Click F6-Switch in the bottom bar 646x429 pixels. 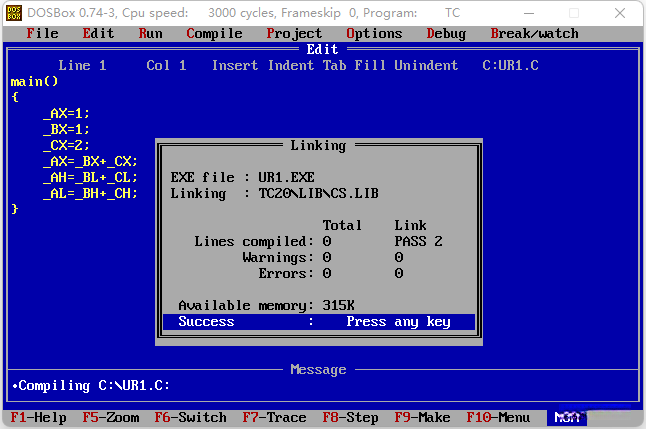coord(190,417)
